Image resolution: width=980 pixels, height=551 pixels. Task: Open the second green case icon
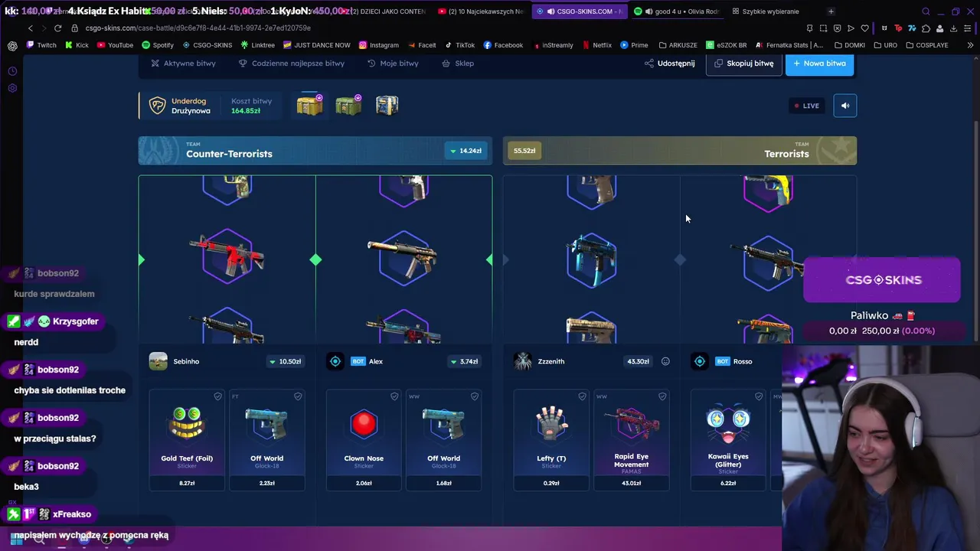(x=348, y=105)
